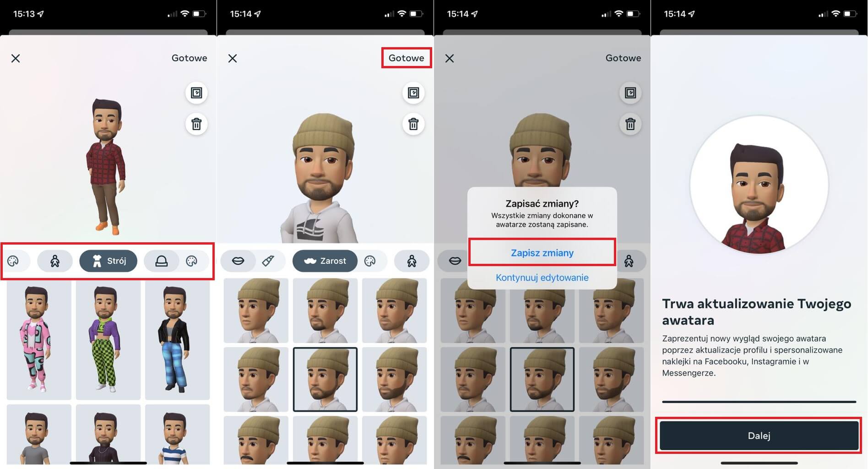Tap trash icon in first screen
Image resolution: width=868 pixels, height=469 pixels.
coord(196,124)
